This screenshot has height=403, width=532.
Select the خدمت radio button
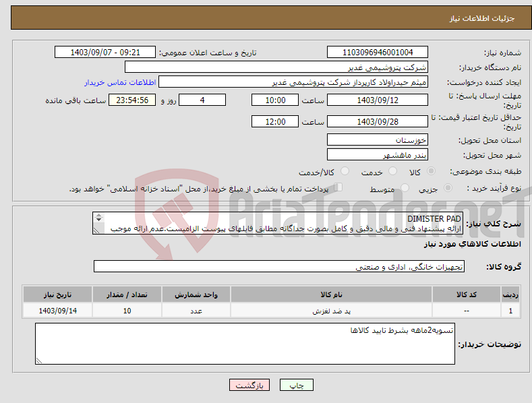point(392,171)
